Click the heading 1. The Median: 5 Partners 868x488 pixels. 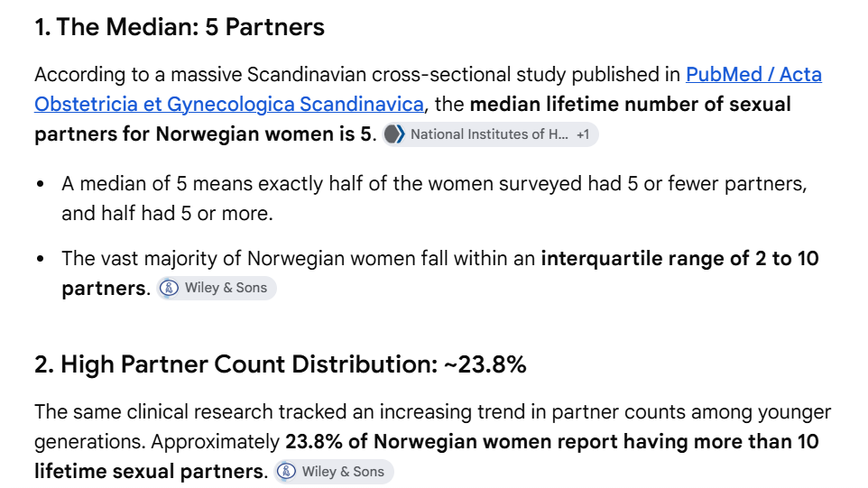[180, 27]
